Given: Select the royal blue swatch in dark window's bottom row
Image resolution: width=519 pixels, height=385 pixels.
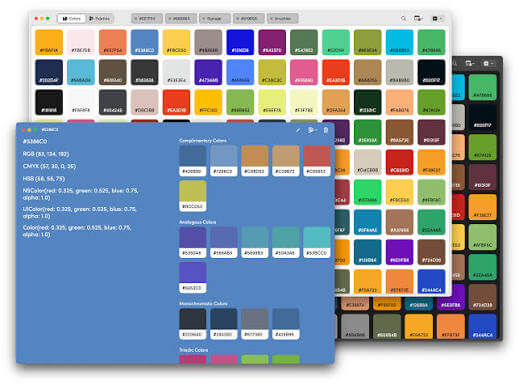Looking at the screenshot, I should coord(482,327).
